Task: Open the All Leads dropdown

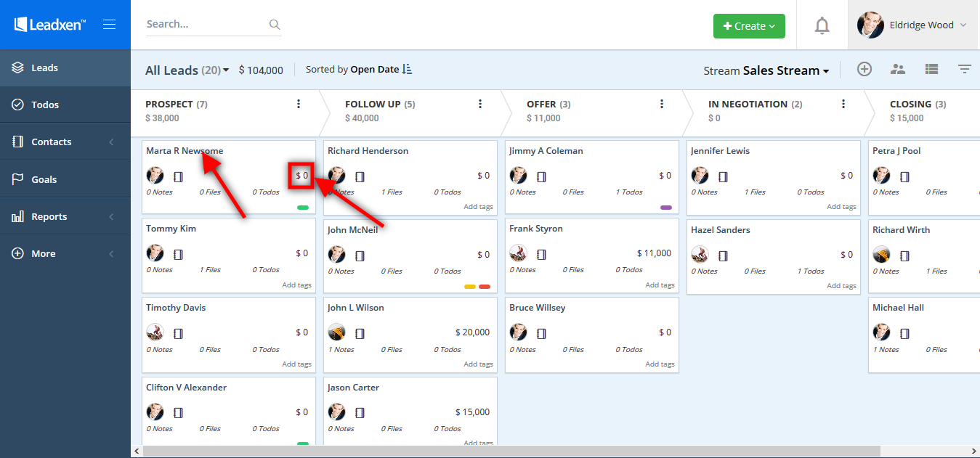Action: pyautogui.click(x=187, y=70)
